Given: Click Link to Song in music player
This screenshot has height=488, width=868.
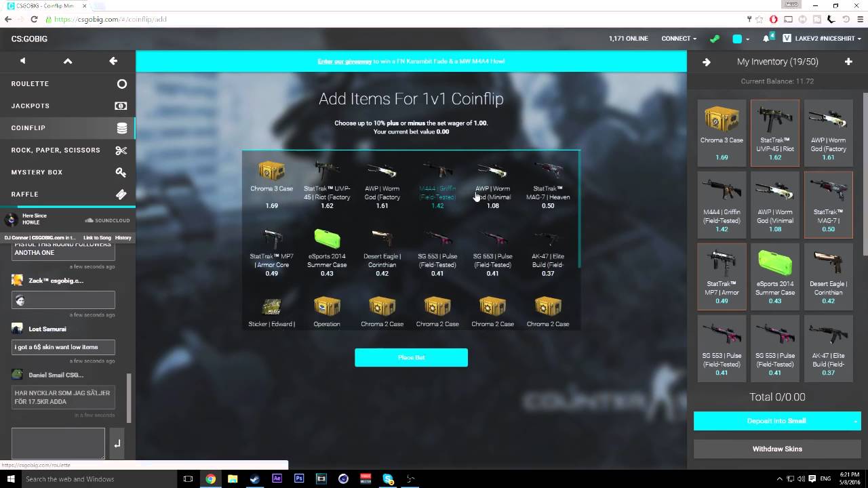Looking at the screenshot, I should (97, 238).
